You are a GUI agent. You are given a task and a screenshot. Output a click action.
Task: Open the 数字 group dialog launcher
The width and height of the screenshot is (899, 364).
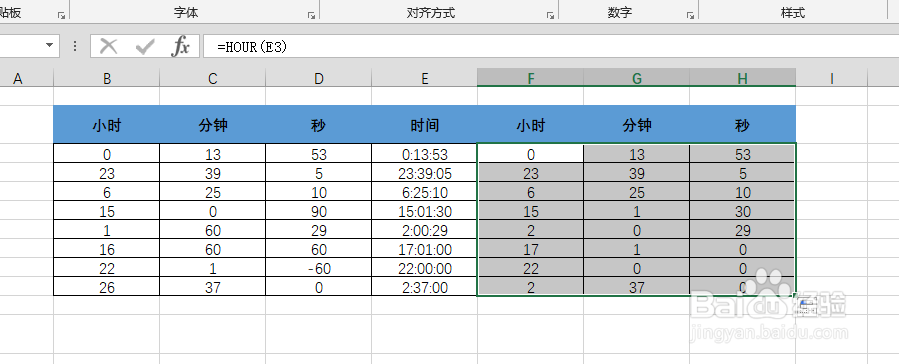690,16
